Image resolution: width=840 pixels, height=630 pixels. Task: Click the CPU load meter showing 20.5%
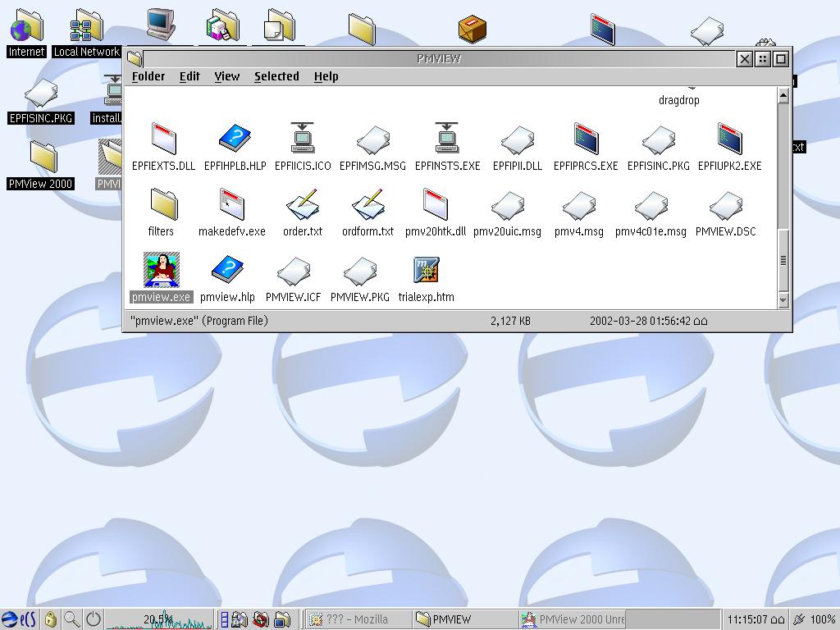158,619
